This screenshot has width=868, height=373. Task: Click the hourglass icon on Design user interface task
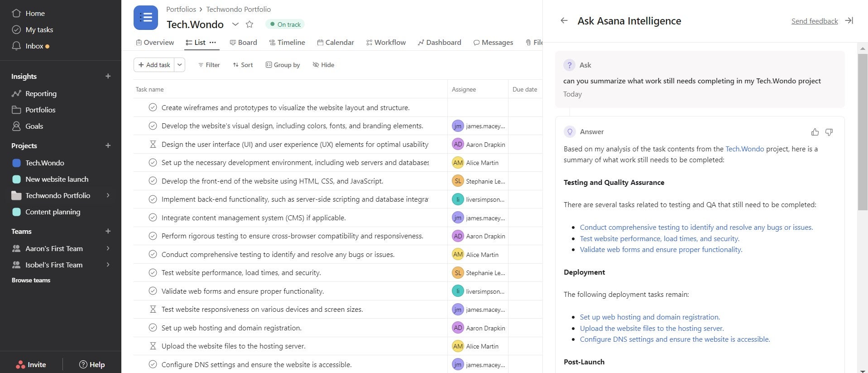click(153, 144)
